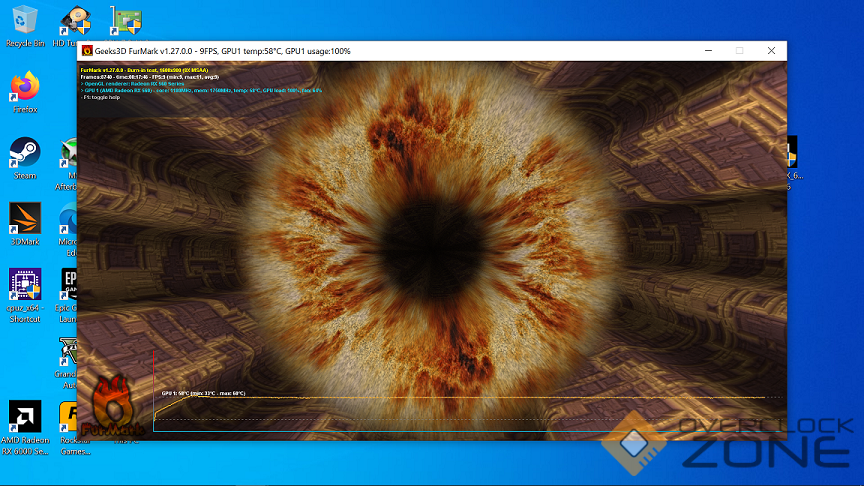Viewport: 864px width, 486px height.
Task: Open the 3DMark desktop shortcut
Action: 25,224
